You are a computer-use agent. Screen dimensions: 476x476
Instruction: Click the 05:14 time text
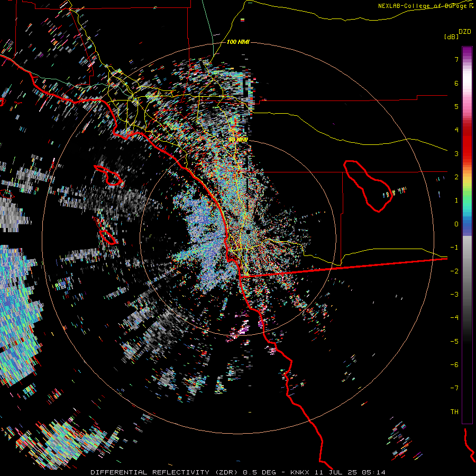coord(374,472)
